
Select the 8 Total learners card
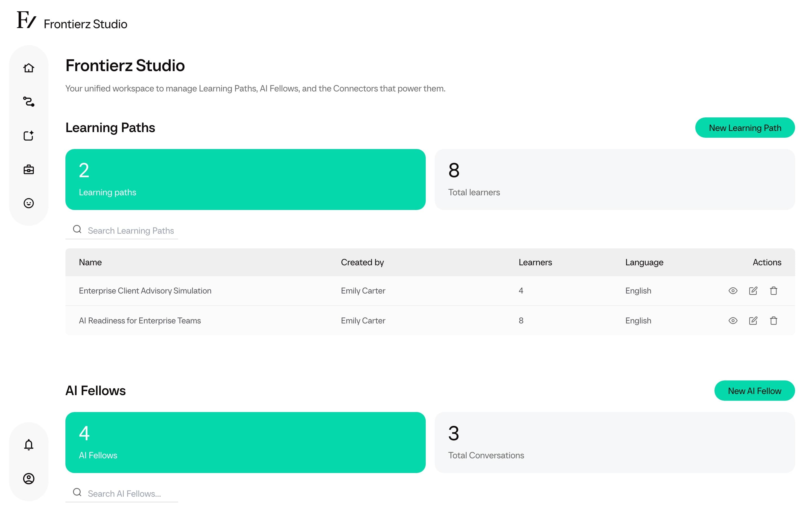click(x=615, y=179)
